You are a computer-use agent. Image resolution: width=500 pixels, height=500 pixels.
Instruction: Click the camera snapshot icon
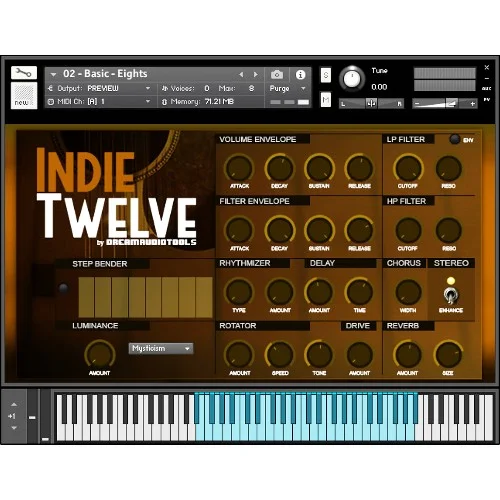click(x=277, y=74)
